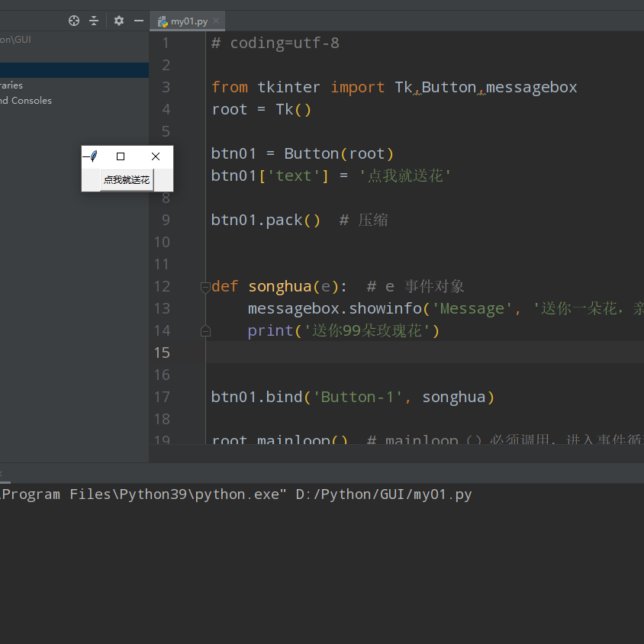Screen dimensions: 644x644
Task: Click line number 12 in gutter
Action: point(162,286)
